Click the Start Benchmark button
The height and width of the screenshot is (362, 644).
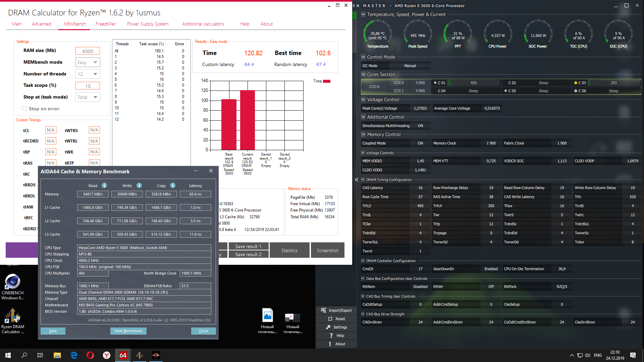tap(128, 331)
